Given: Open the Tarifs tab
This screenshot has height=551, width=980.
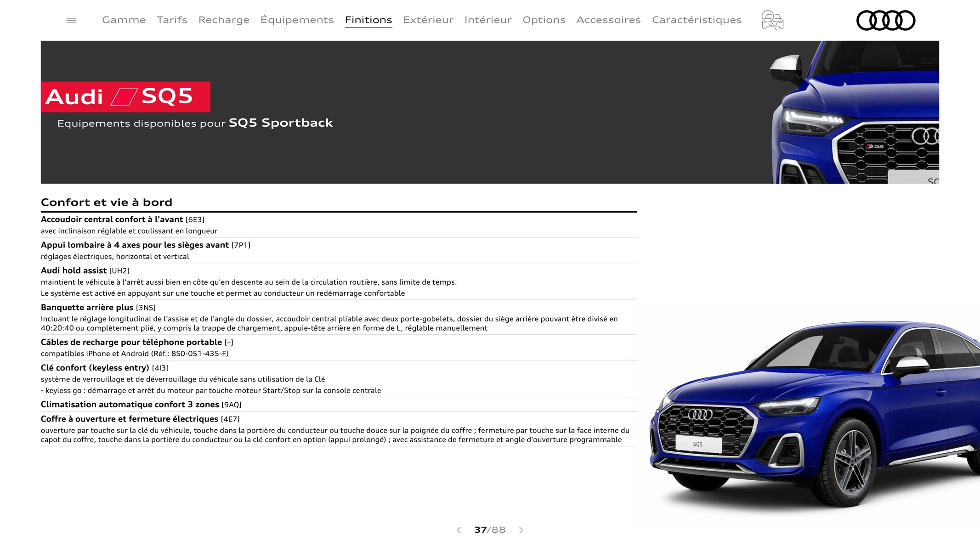Looking at the screenshot, I should pyautogui.click(x=172, y=20).
